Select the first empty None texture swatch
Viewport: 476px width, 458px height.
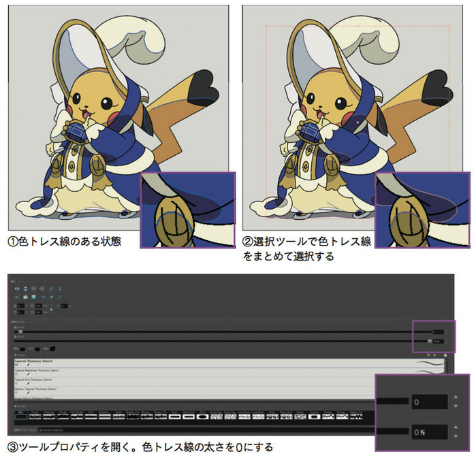pos(21,416)
